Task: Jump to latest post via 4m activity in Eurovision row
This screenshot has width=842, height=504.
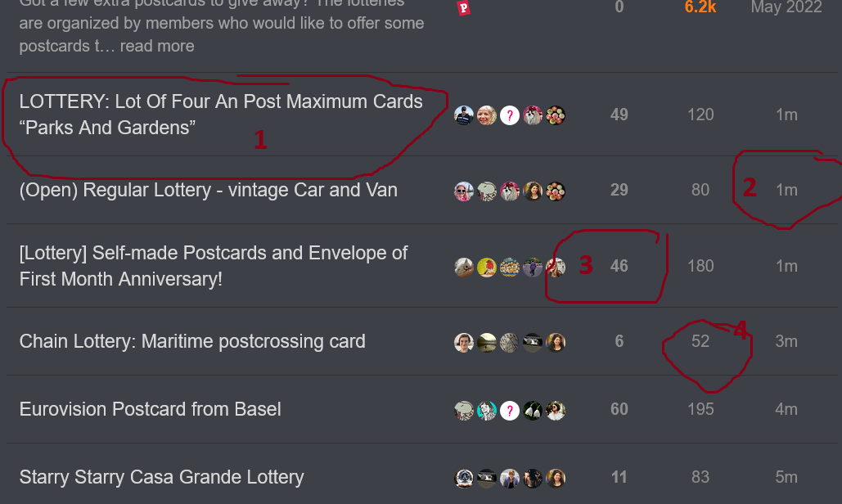Action: coord(786,410)
